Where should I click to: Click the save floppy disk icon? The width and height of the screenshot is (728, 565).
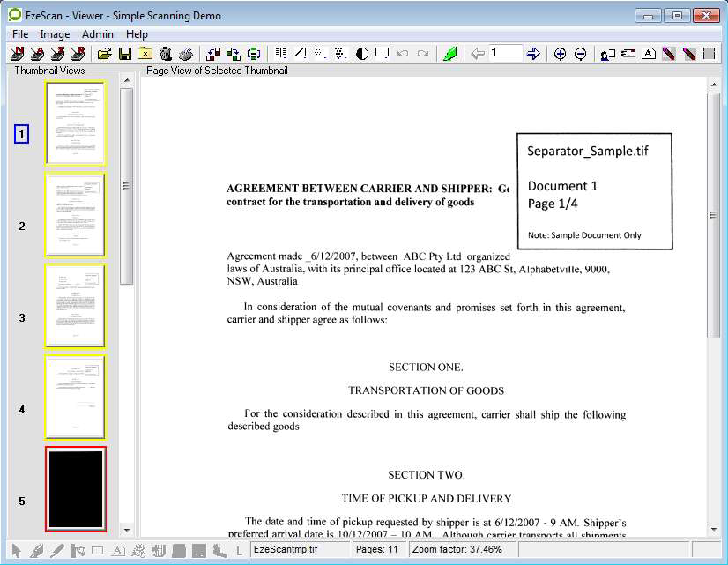tap(125, 54)
